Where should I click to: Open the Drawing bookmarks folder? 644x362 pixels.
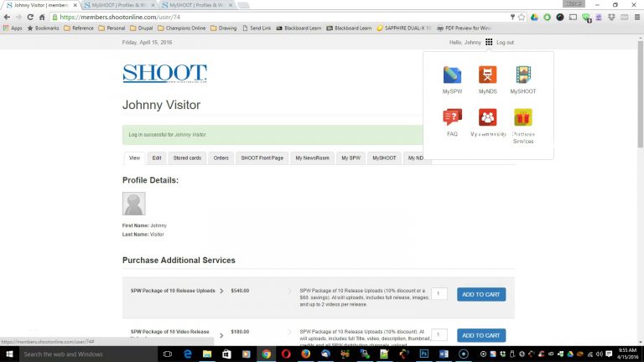[x=223, y=28]
